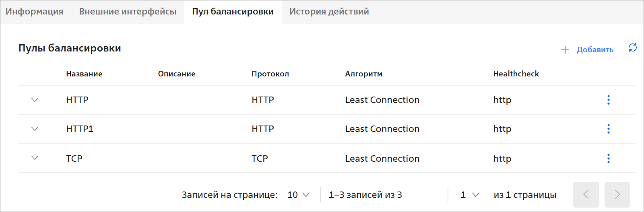644x212 pixels.
Task: Expand the HTTP pool row
Action: coord(35,100)
